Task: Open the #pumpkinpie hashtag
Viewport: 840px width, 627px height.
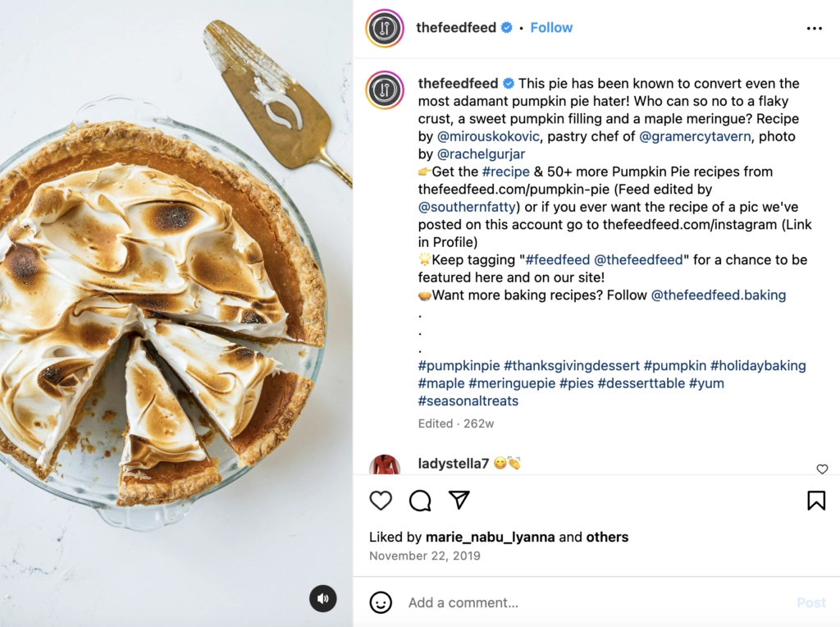Action: coord(459,365)
